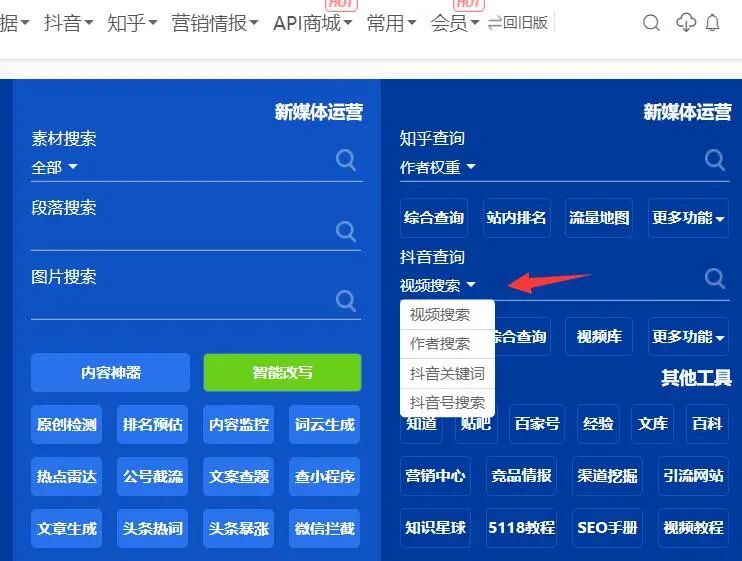The width and height of the screenshot is (742, 561).
Task: Click the search magnifier icon in top bar
Action: point(651,23)
